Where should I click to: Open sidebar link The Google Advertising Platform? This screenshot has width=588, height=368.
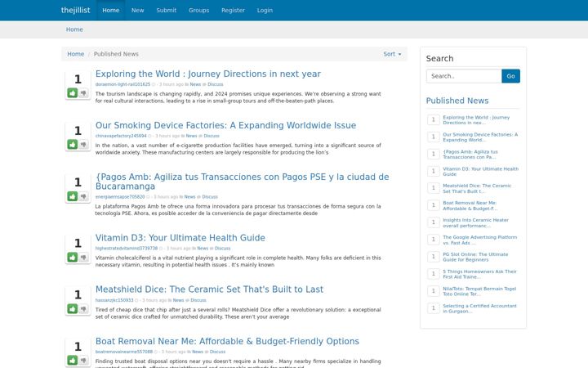pos(479,240)
